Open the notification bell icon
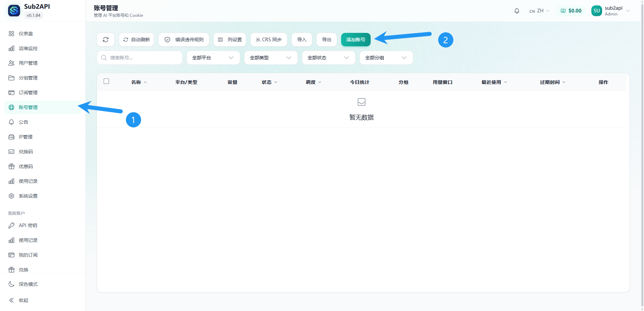This screenshot has height=311, width=644. click(x=517, y=10)
